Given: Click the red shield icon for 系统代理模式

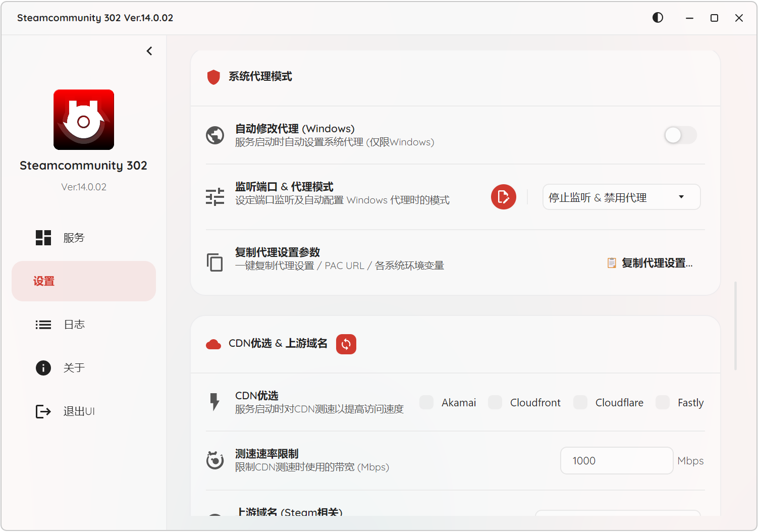Looking at the screenshot, I should tap(213, 77).
